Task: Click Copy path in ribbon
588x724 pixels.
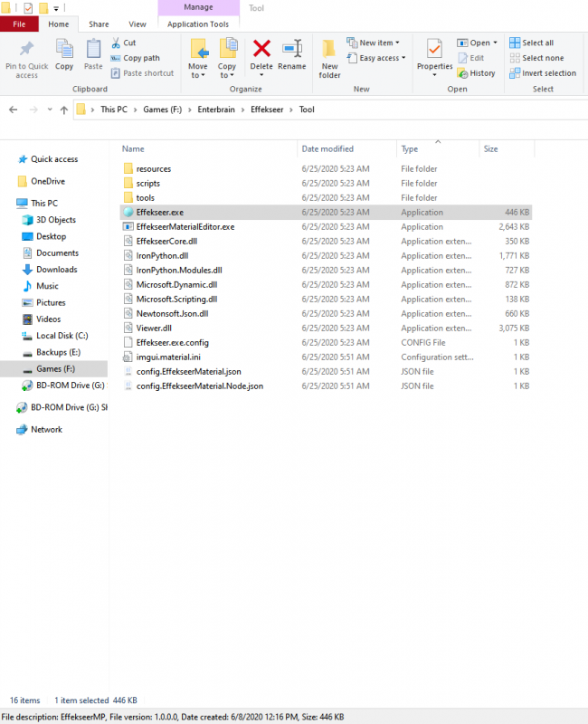Action: [x=135, y=58]
